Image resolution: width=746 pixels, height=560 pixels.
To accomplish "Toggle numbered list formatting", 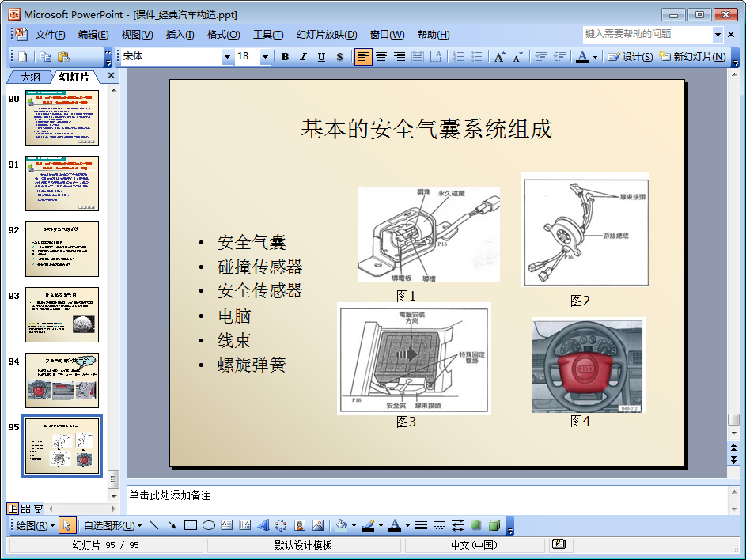I will (459, 57).
